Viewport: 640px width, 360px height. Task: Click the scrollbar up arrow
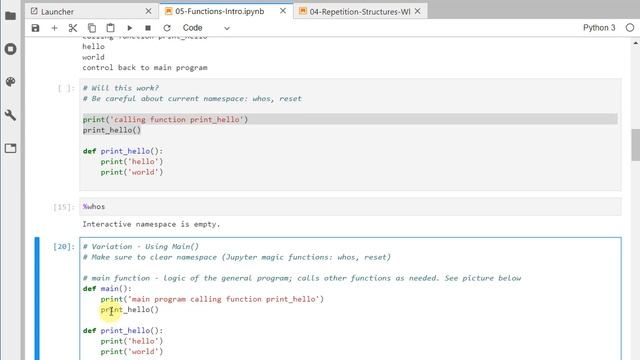636,43
